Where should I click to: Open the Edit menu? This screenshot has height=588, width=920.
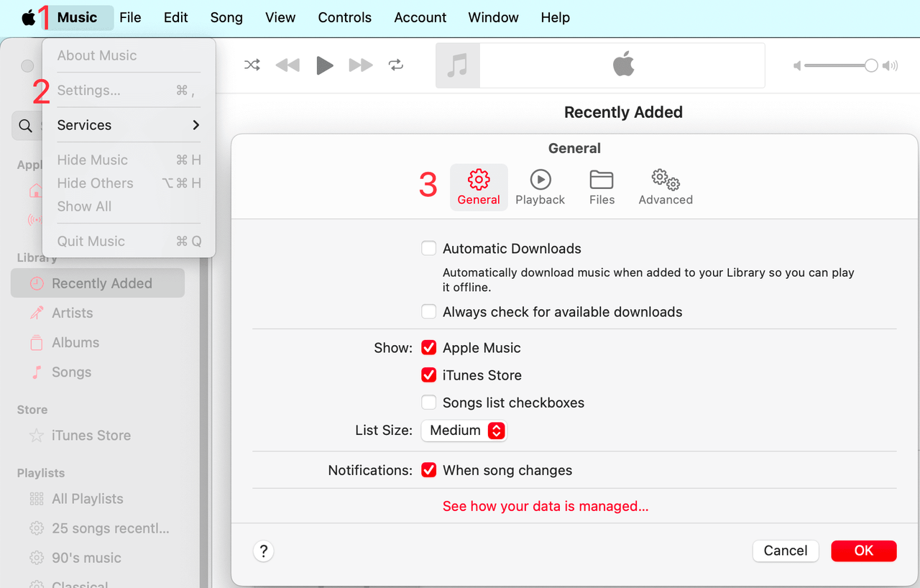(x=176, y=17)
